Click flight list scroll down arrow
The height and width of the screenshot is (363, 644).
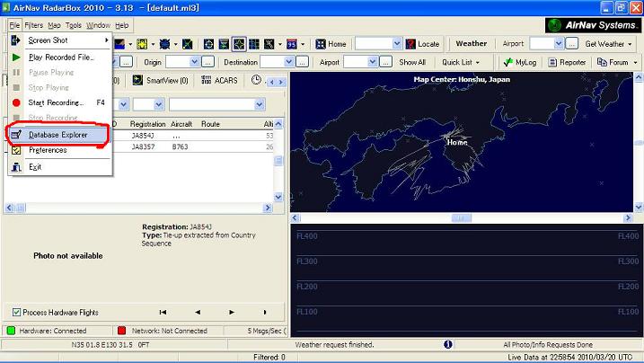[x=278, y=197]
